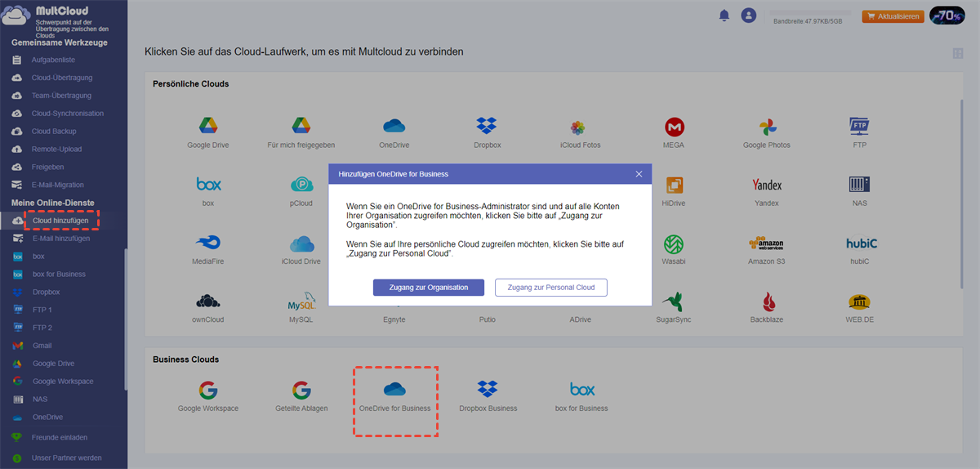Select Google Workspace in Business Clouds
980x469 pixels.
(208, 396)
